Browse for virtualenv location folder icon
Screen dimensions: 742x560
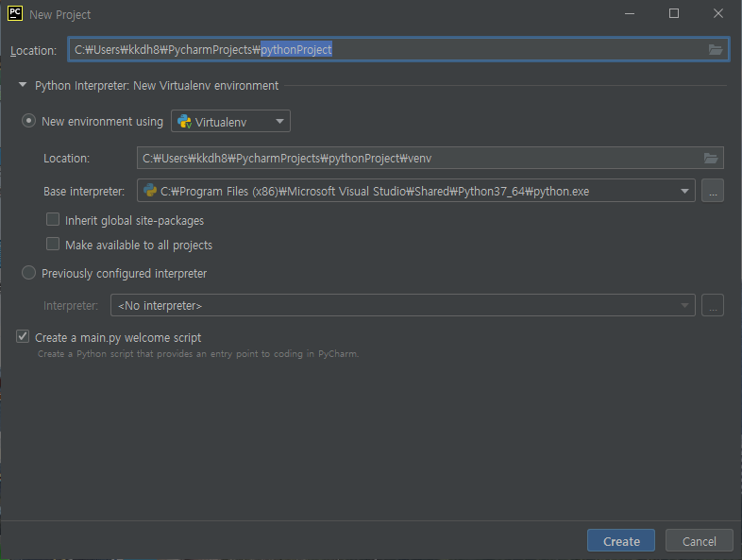tap(710, 158)
